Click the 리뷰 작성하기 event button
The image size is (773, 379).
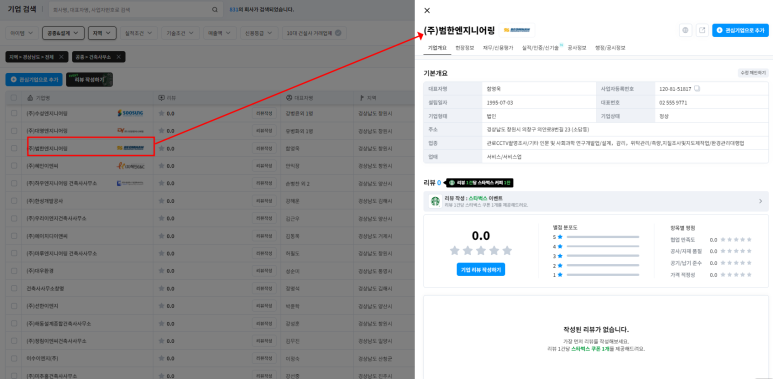(x=90, y=79)
